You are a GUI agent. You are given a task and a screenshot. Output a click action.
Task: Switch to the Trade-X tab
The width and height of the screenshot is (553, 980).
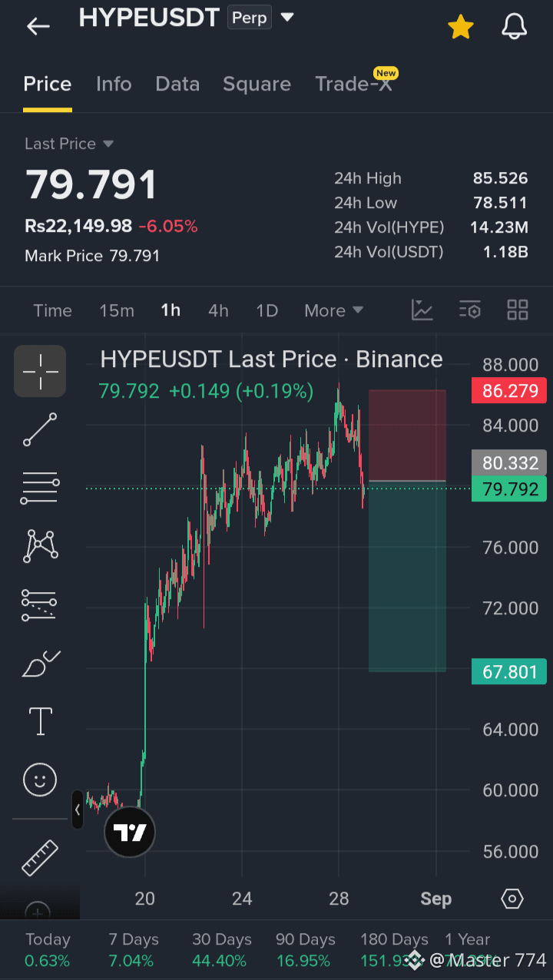click(x=354, y=84)
